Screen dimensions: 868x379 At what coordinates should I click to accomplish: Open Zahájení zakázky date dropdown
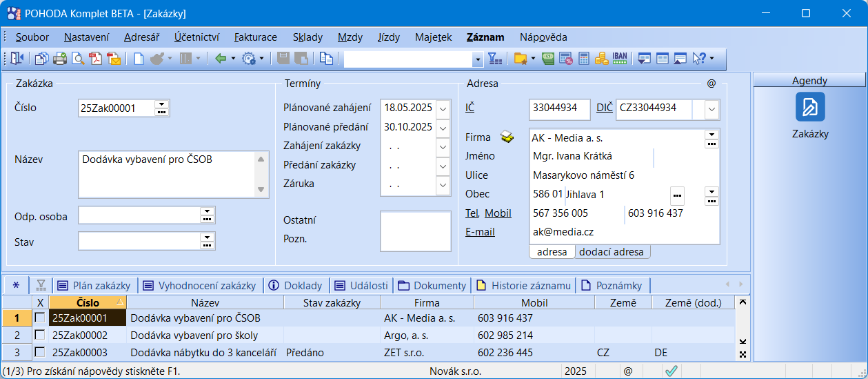pyautogui.click(x=443, y=147)
